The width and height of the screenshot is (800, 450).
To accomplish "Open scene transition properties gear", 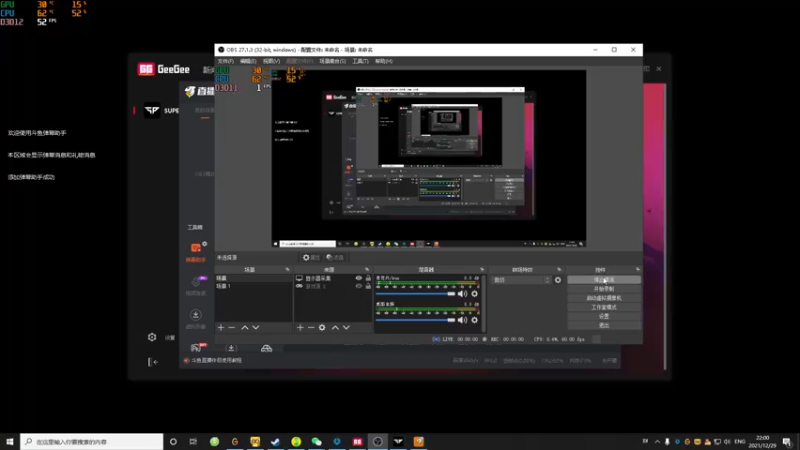I will pyautogui.click(x=558, y=280).
